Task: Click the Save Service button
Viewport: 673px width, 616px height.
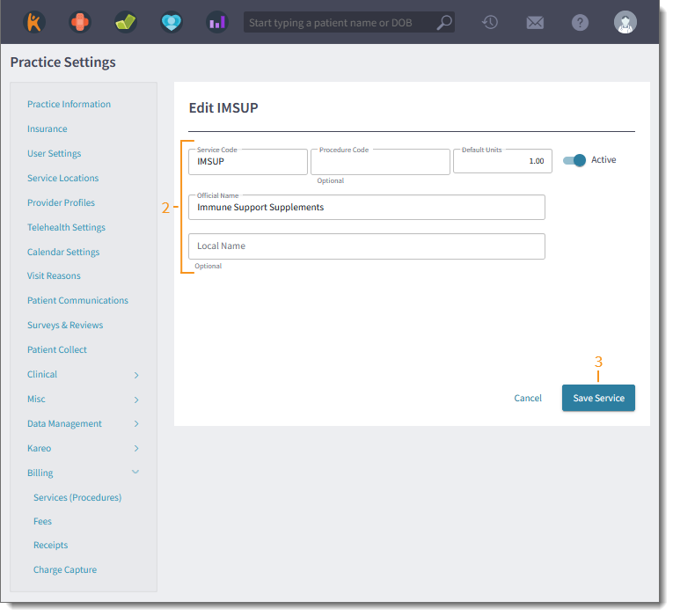Action: click(598, 398)
